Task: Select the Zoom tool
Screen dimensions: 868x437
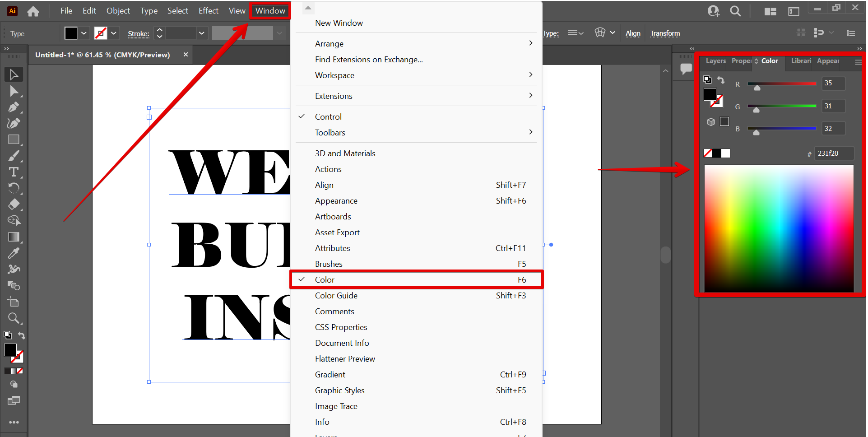Action: coord(14,318)
